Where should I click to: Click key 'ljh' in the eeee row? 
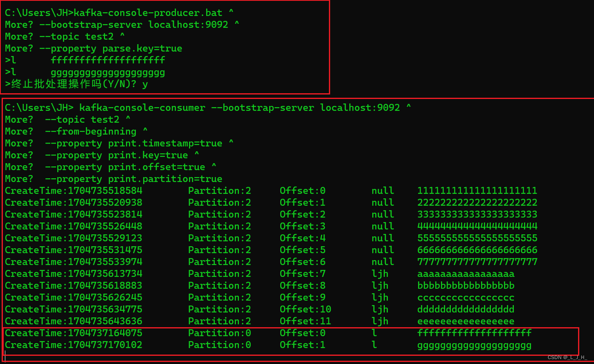click(x=380, y=321)
